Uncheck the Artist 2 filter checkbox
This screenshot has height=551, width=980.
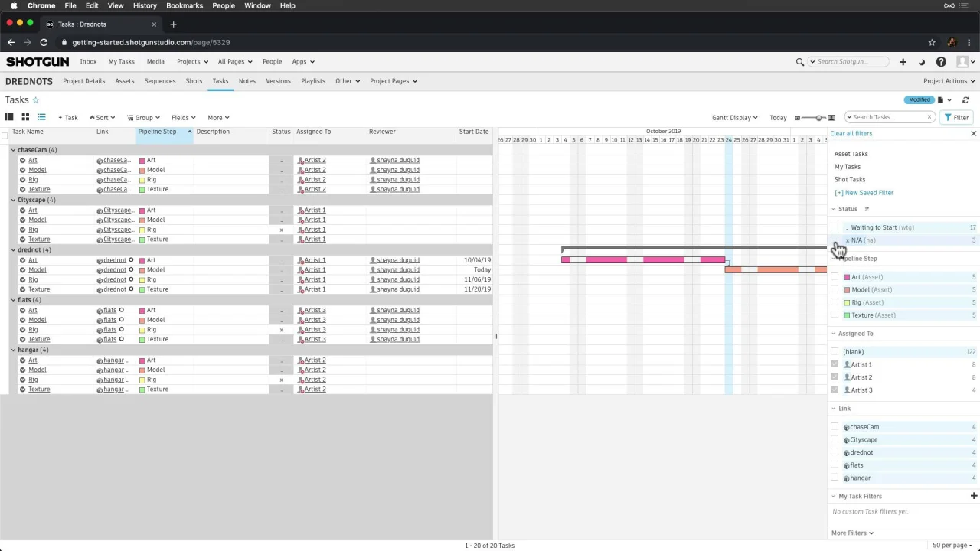[x=835, y=377]
